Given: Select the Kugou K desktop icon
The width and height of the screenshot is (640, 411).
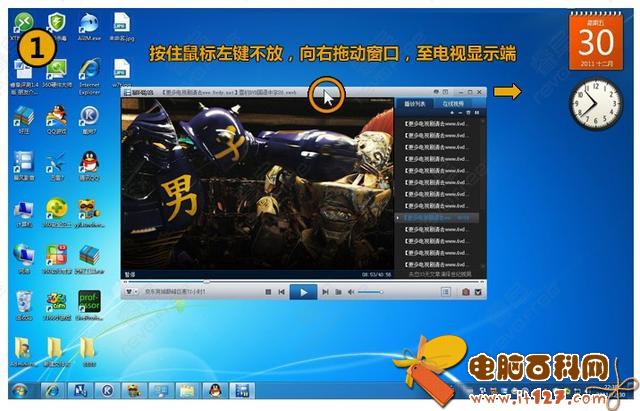Looking at the screenshot, I should pos(89,120).
